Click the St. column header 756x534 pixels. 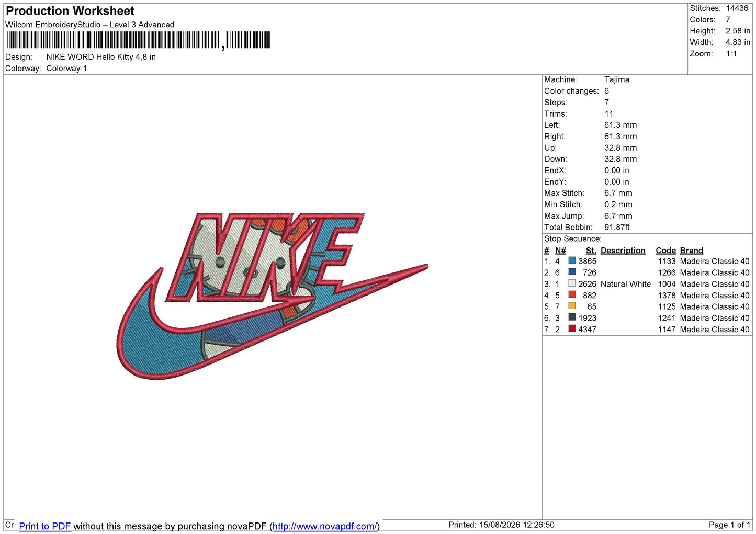[591, 251]
